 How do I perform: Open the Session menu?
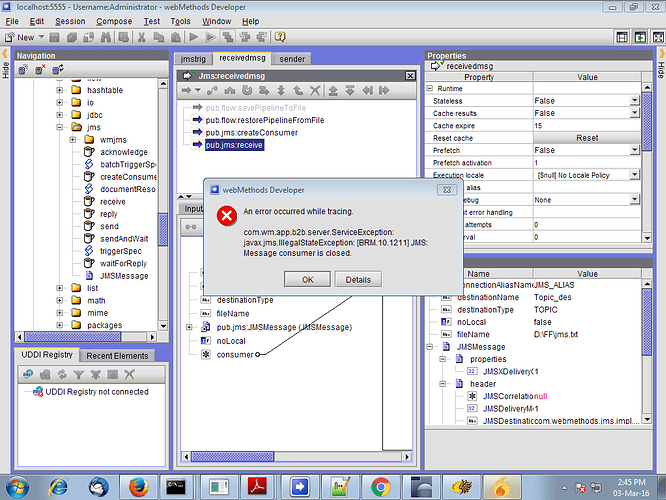(x=70, y=21)
